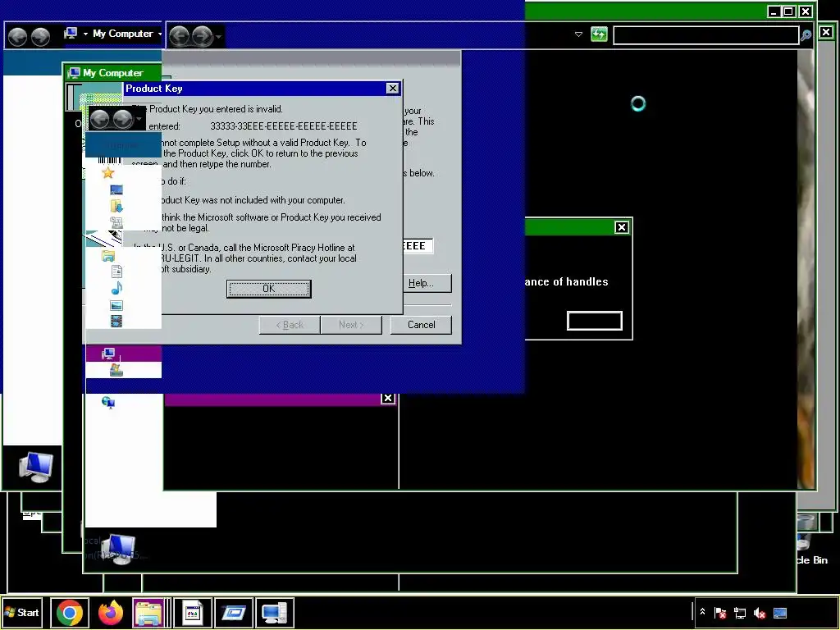Maximize the green title bar window at top right
This screenshot has width=840, height=630.
788,11
